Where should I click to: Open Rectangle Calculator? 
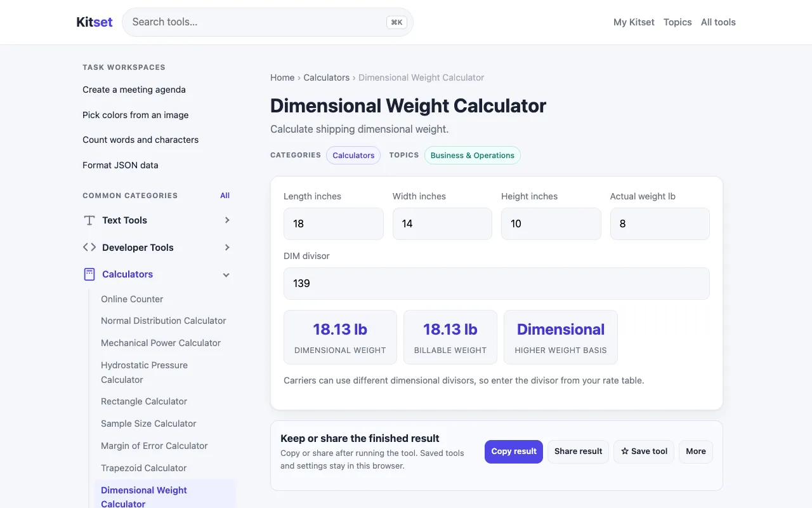point(144,401)
